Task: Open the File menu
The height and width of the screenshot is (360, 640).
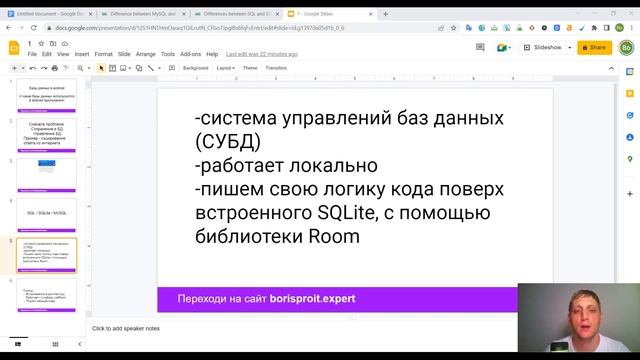Action: (x=32, y=54)
